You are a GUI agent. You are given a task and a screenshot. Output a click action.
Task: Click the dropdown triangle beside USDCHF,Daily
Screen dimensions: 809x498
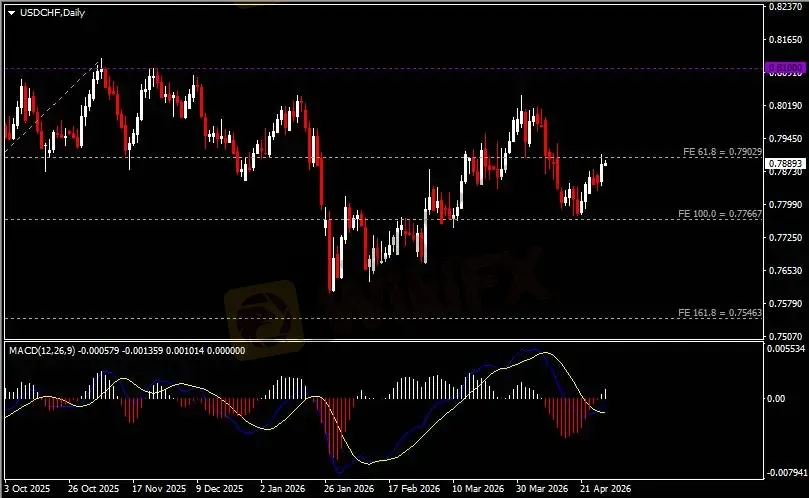coord(11,11)
